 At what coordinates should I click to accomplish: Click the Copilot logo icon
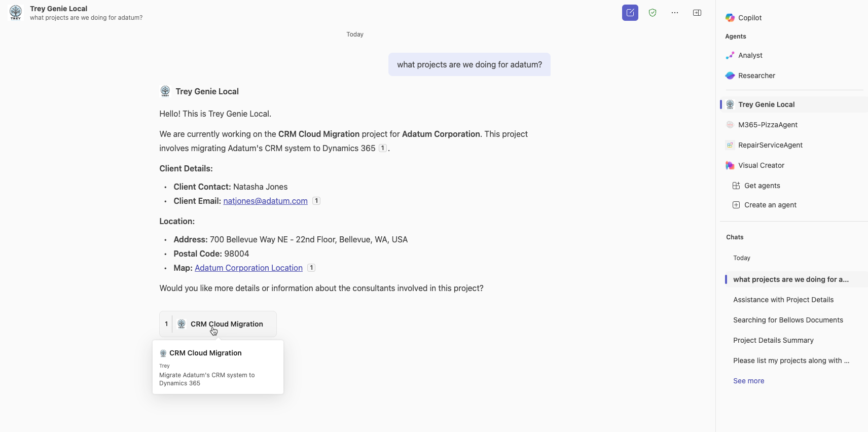pyautogui.click(x=730, y=18)
